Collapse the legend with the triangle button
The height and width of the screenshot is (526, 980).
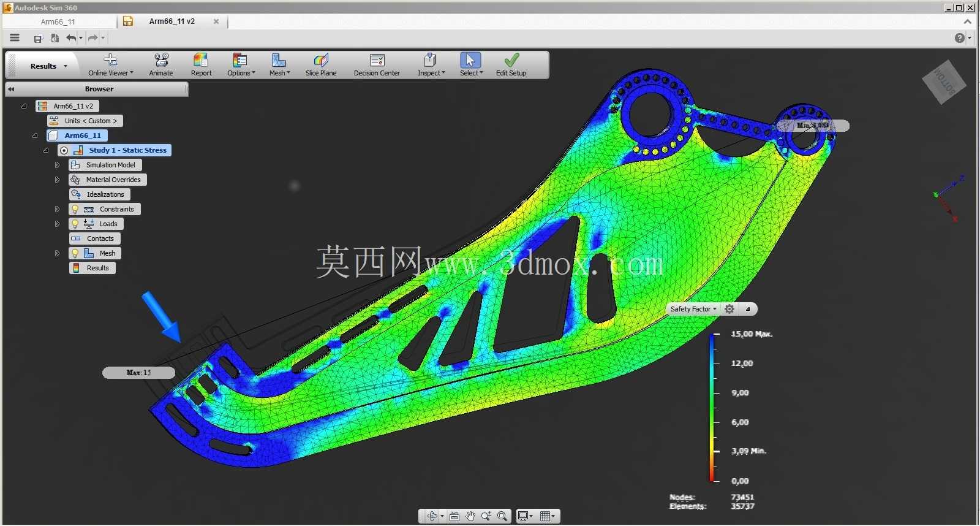coord(748,309)
